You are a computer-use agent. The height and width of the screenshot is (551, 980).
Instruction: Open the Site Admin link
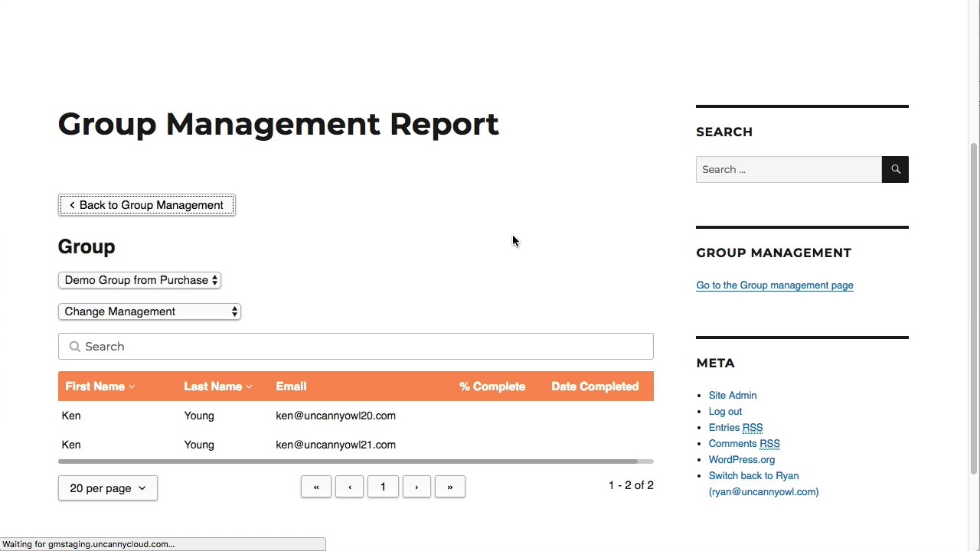733,396
